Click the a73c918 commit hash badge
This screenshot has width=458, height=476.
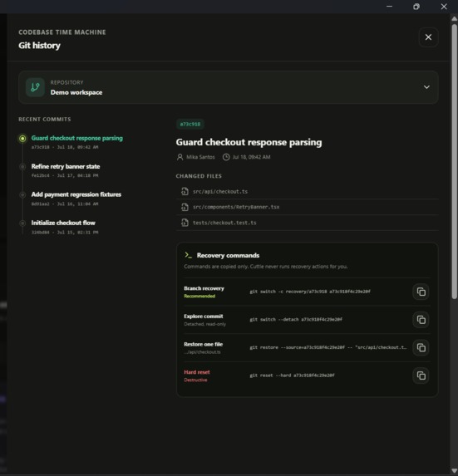[190, 124]
